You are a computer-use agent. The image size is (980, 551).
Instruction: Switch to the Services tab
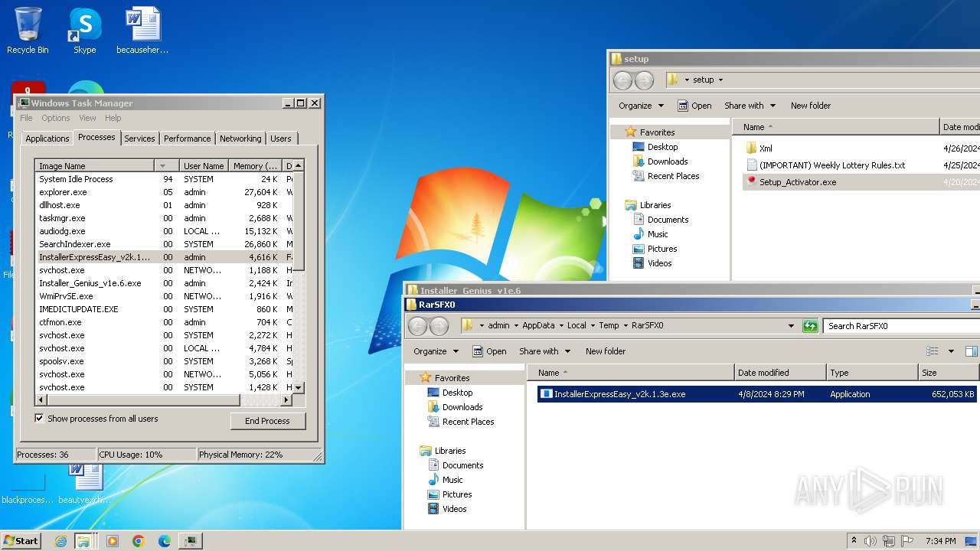click(139, 139)
